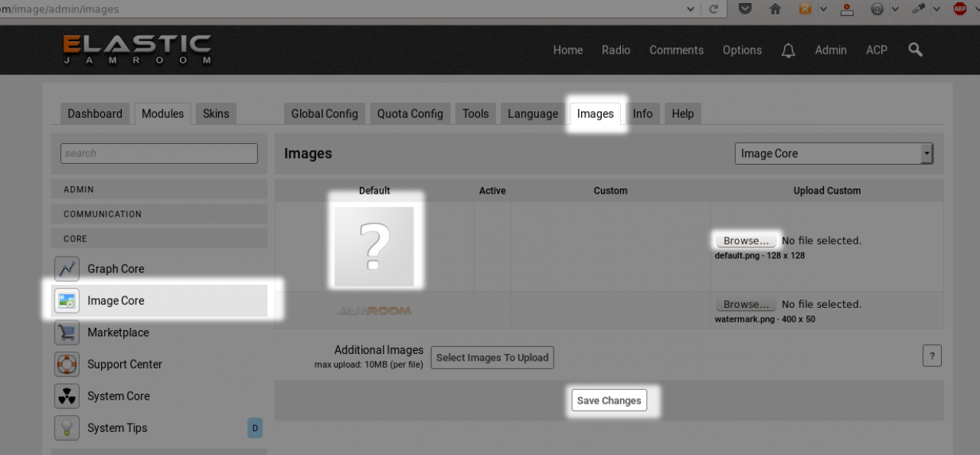Screen dimensions: 980x455
Task: Click the Save Changes button
Action: [609, 401]
